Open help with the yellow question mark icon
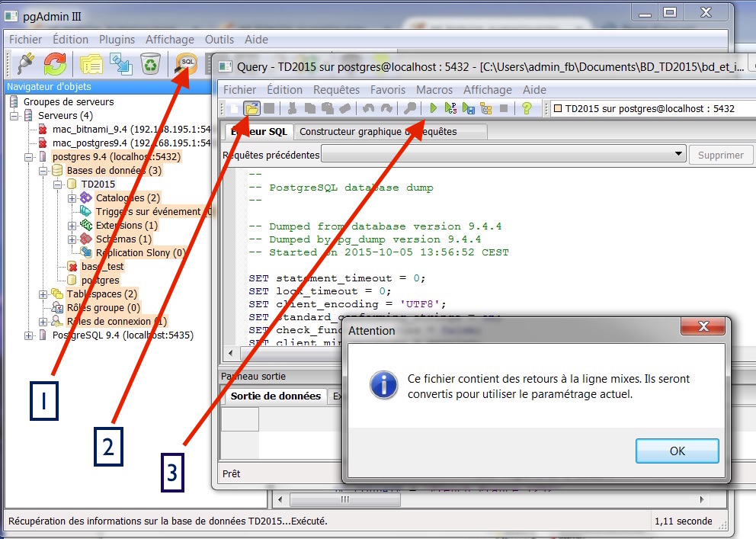Viewport: 756px width, 539px height. (x=527, y=108)
